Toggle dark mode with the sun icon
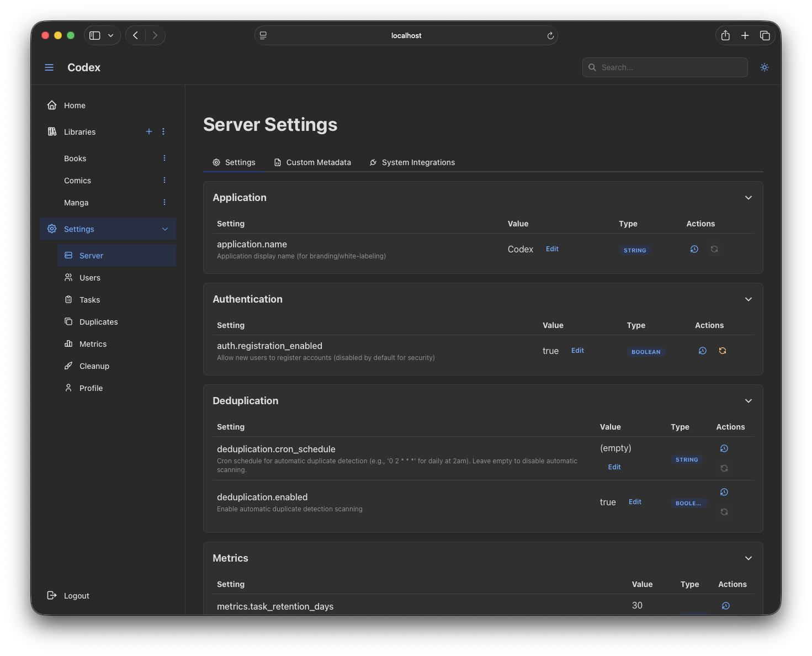812x656 pixels. 764,67
